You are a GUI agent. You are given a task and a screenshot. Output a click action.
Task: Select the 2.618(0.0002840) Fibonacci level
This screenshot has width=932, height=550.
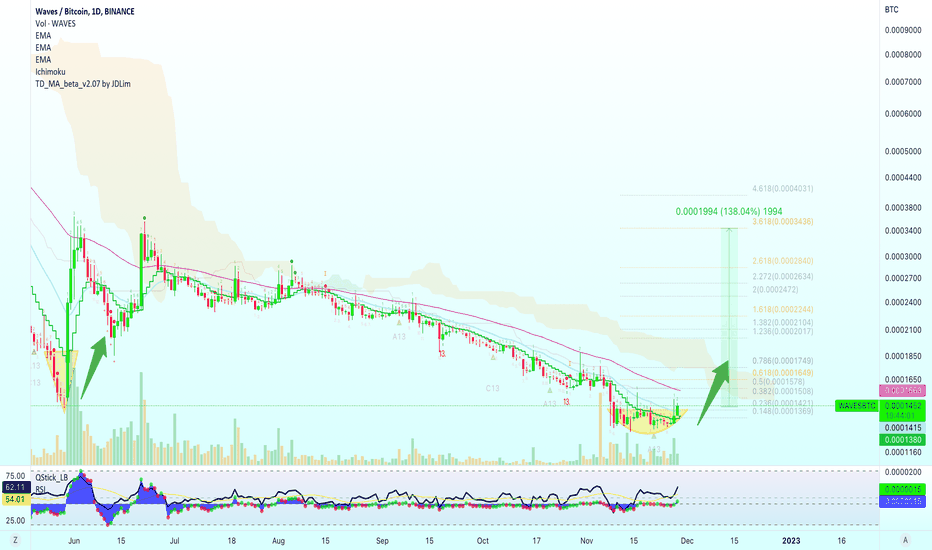click(x=782, y=260)
